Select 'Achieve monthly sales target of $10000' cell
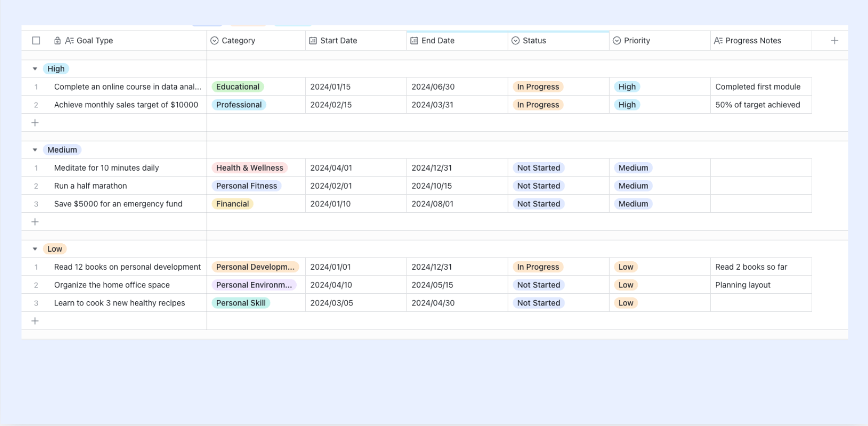The width and height of the screenshot is (868, 426). [x=128, y=105]
